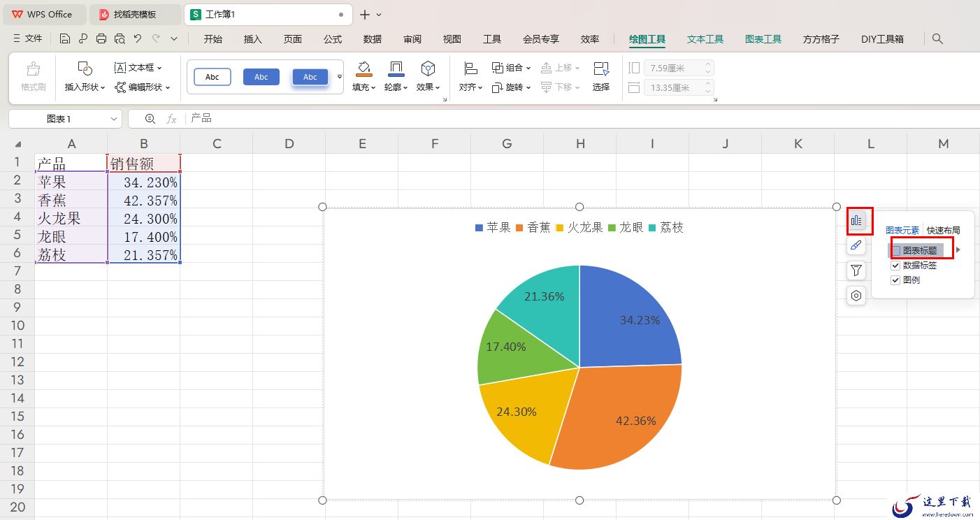
Task: Open the 插入 menu tab
Action: [x=252, y=39]
